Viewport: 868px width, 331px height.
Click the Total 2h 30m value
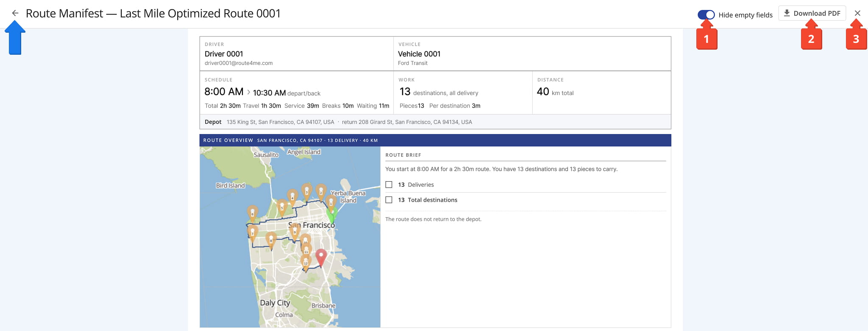click(x=223, y=106)
